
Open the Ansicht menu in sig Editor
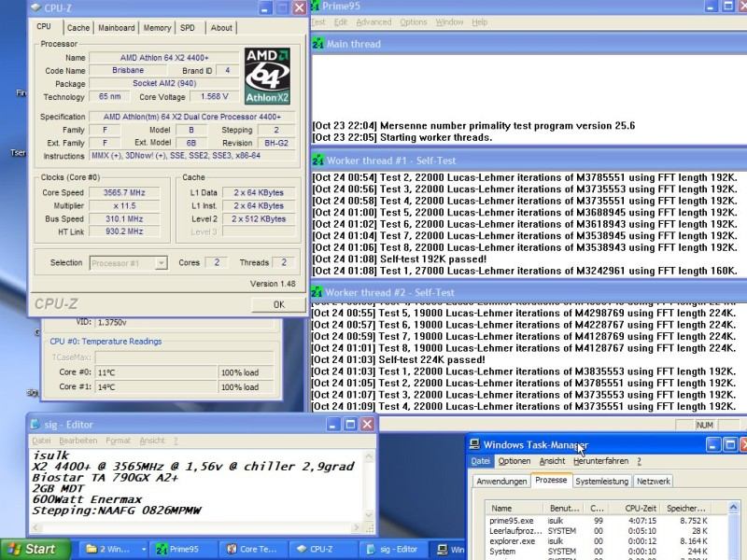click(x=152, y=441)
